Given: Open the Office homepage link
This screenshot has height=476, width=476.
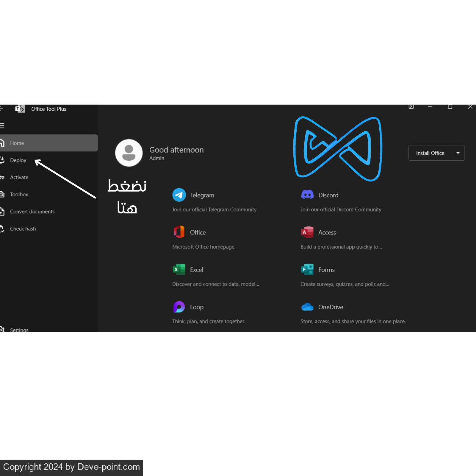Looking at the screenshot, I should (x=198, y=233).
